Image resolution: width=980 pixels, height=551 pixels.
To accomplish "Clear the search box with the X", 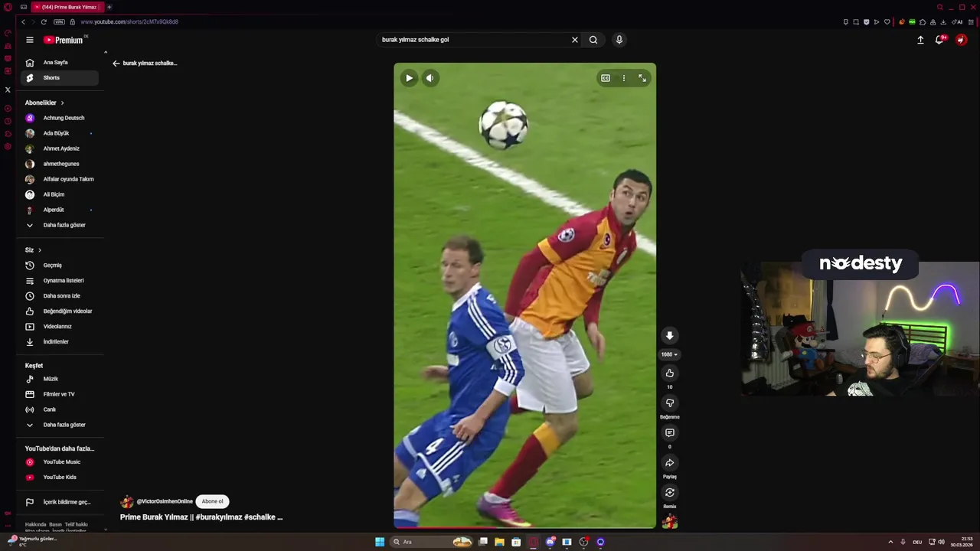I will point(575,40).
